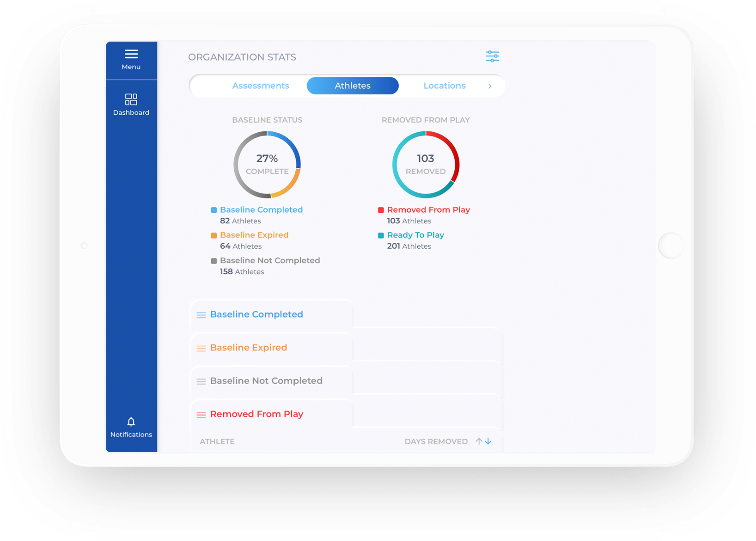The width and height of the screenshot is (756, 541).
Task: Click the teal Ready To Play legend square
Action: tap(381, 235)
